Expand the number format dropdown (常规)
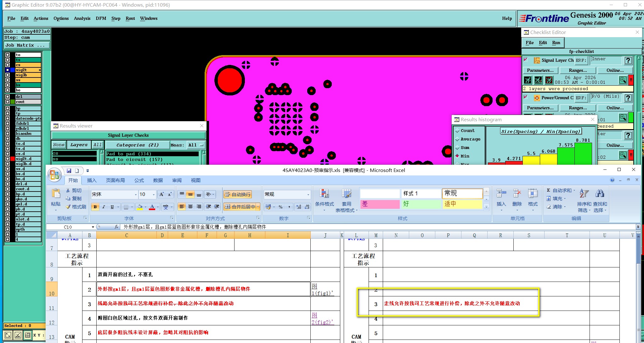 click(308, 195)
